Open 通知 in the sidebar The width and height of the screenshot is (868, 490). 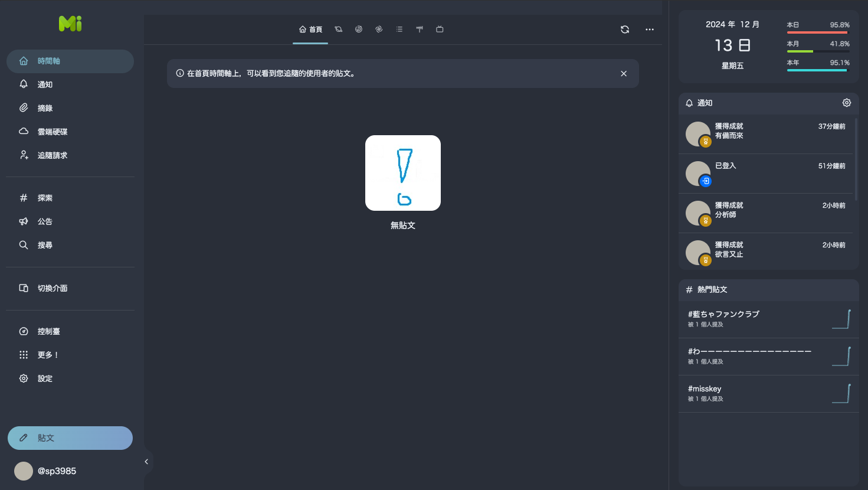click(x=45, y=84)
